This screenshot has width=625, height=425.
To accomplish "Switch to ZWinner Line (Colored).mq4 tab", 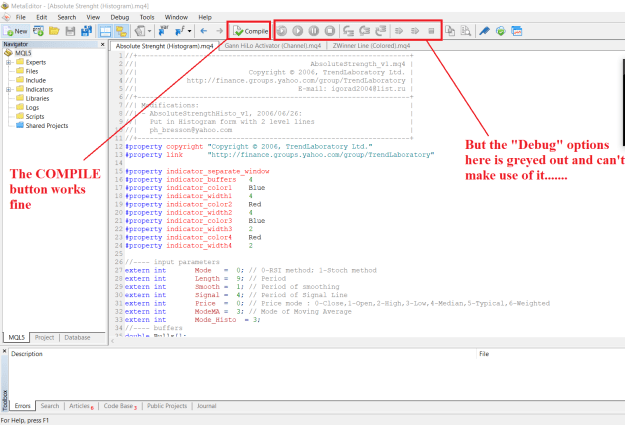I will 371,46.
